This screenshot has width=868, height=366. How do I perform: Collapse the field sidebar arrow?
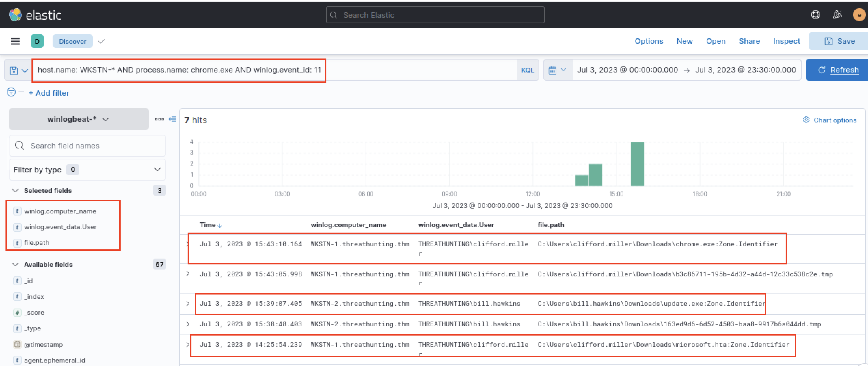point(173,119)
